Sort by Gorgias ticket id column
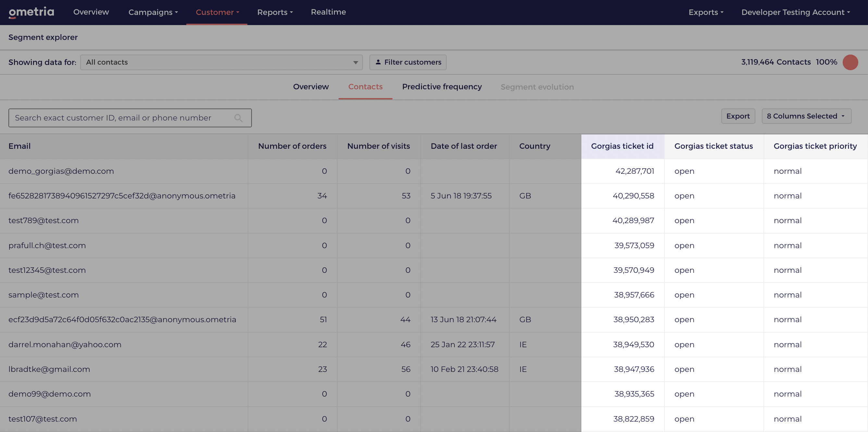This screenshot has height=432, width=868. pyautogui.click(x=622, y=146)
